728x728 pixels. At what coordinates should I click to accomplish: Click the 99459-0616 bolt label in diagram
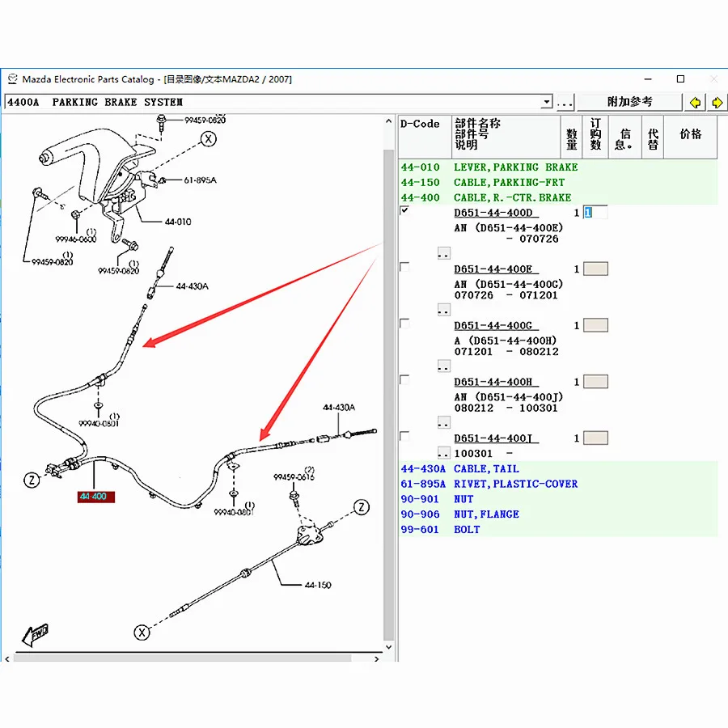click(294, 476)
